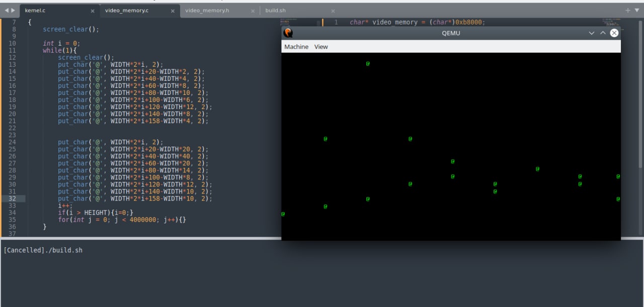Image resolution: width=644 pixels, height=307 pixels.
Task: Click line number 32 in the gutter
Action: pyautogui.click(x=13, y=198)
